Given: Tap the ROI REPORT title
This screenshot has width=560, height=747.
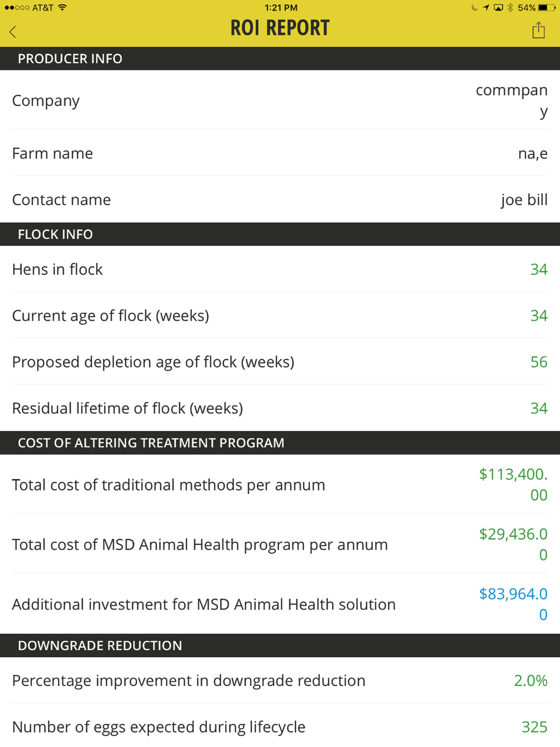Looking at the screenshot, I should click(280, 28).
